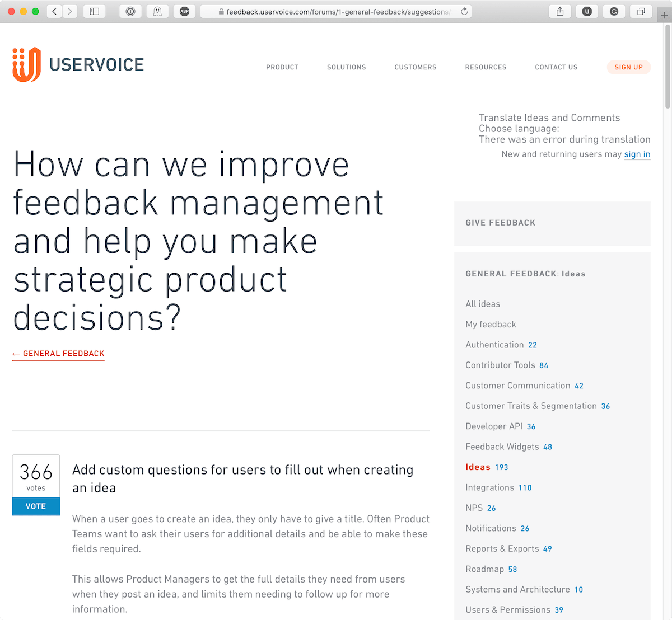Reload the page with the refresh icon

click(464, 11)
